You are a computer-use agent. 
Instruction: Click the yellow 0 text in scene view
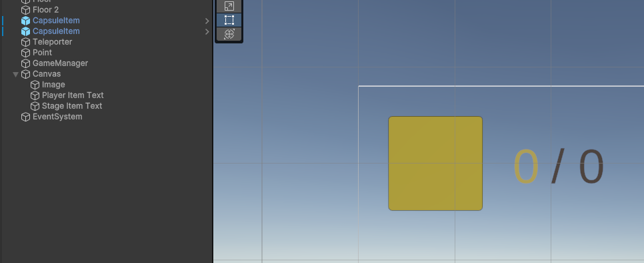(x=526, y=166)
